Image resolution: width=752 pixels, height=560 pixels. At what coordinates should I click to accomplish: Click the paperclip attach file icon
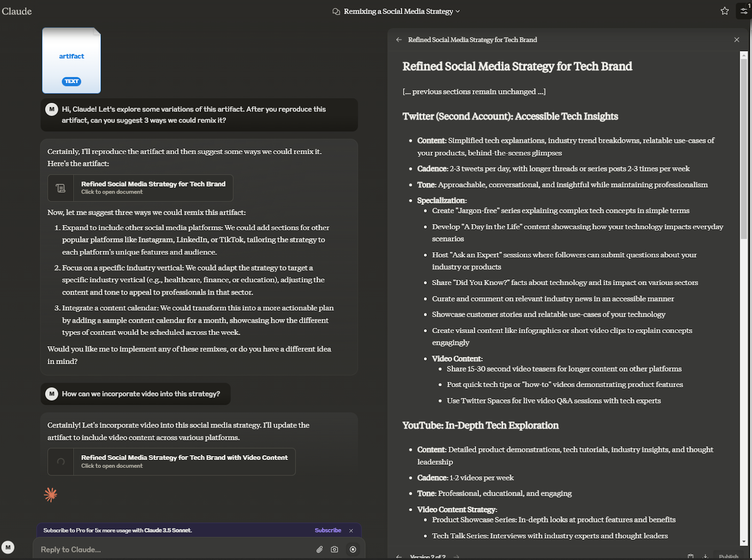pos(320,549)
